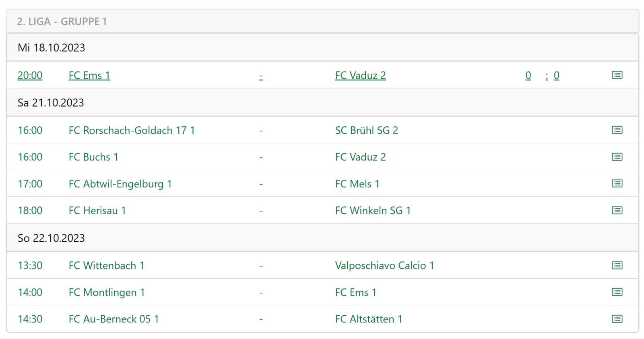Click details icon in FC Rorschach-Goldach row

[x=617, y=130]
